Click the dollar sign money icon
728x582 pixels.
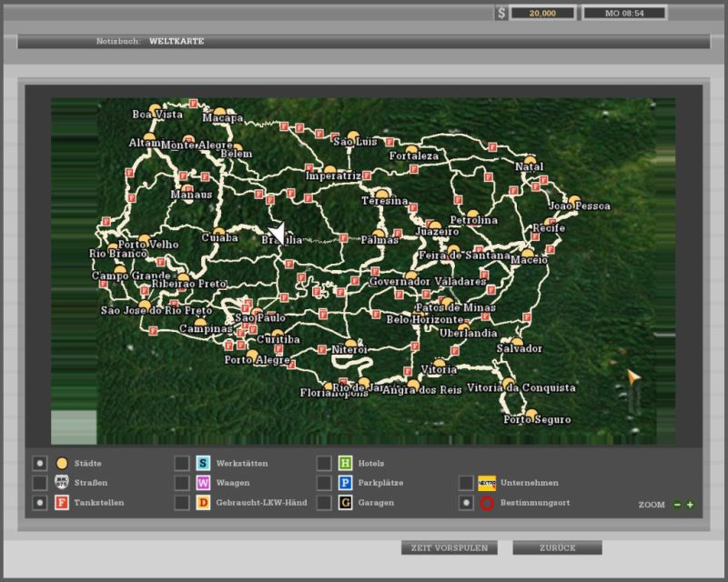pos(501,13)
